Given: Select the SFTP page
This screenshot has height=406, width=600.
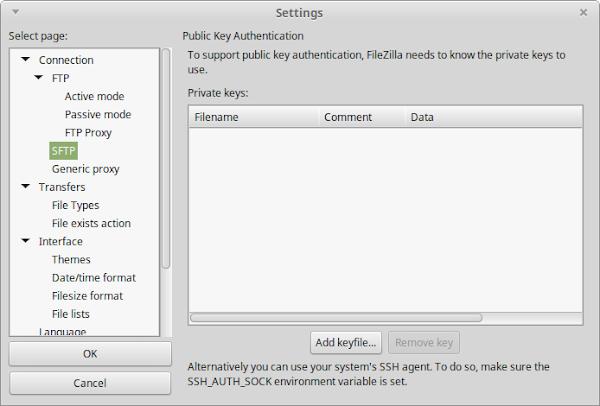Looking at the screenshot, I should click(64, 151).
